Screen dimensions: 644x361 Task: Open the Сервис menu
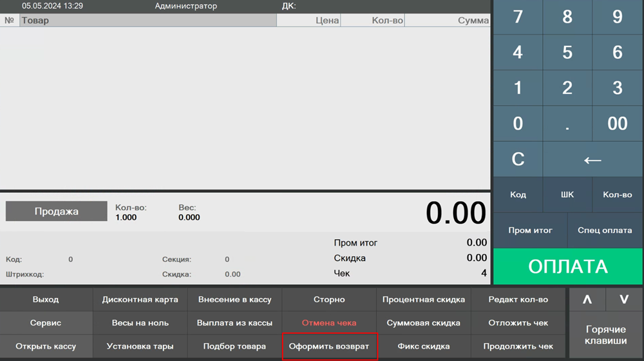click(46, 322)
